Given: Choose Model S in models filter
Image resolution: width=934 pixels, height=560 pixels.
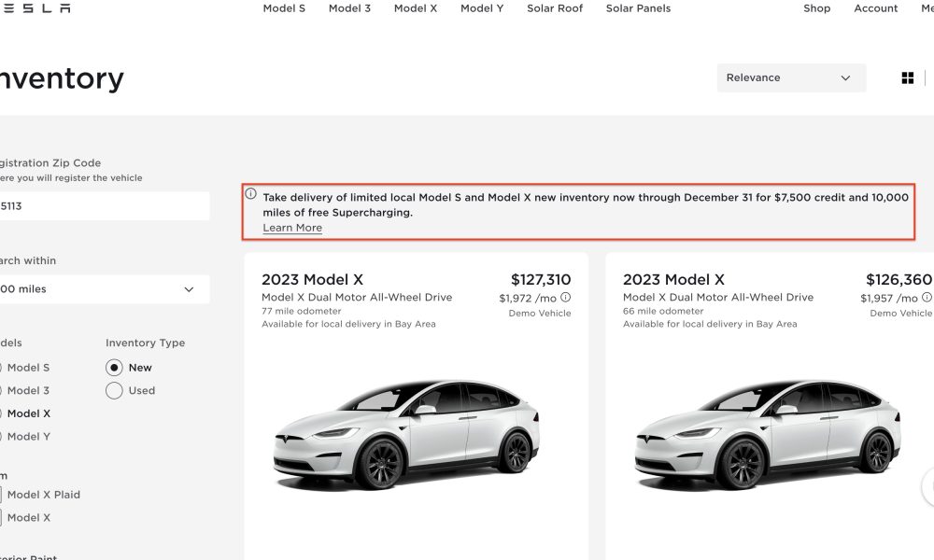Looking at the screenshot, I should [x=28, y=368].
